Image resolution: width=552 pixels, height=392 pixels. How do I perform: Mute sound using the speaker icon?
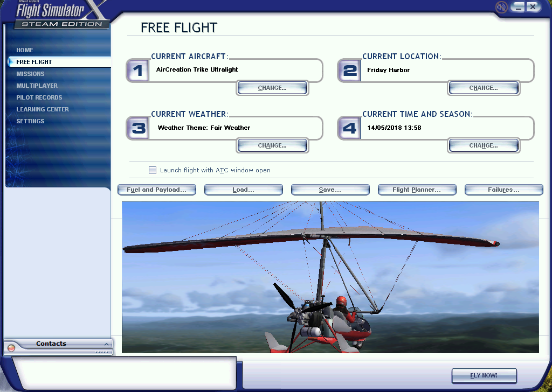pos(501,6)
